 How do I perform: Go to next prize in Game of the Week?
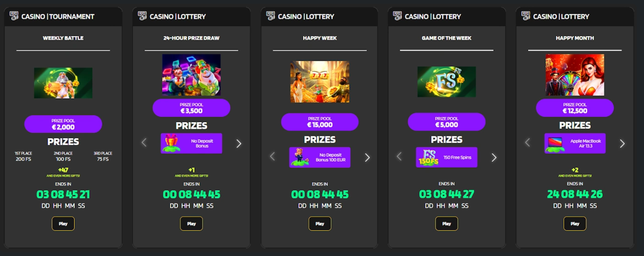pyautogui.click(x=494, y=157)
